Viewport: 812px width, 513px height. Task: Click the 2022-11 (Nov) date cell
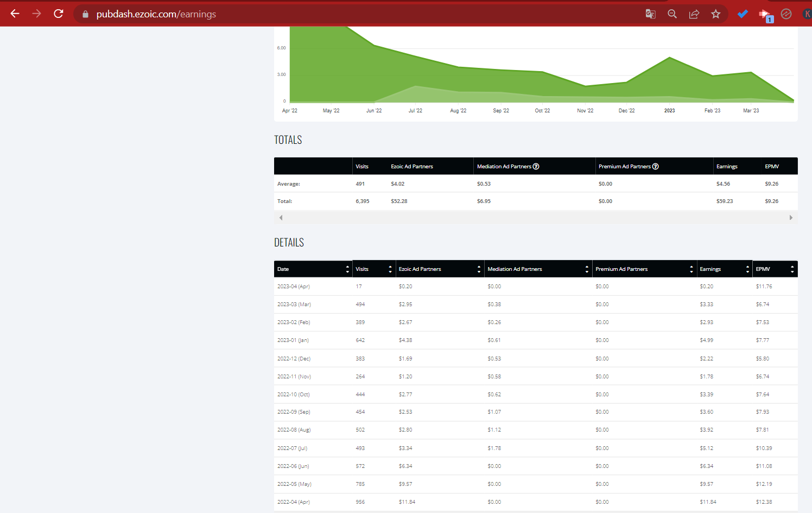(x=294, y=376)
